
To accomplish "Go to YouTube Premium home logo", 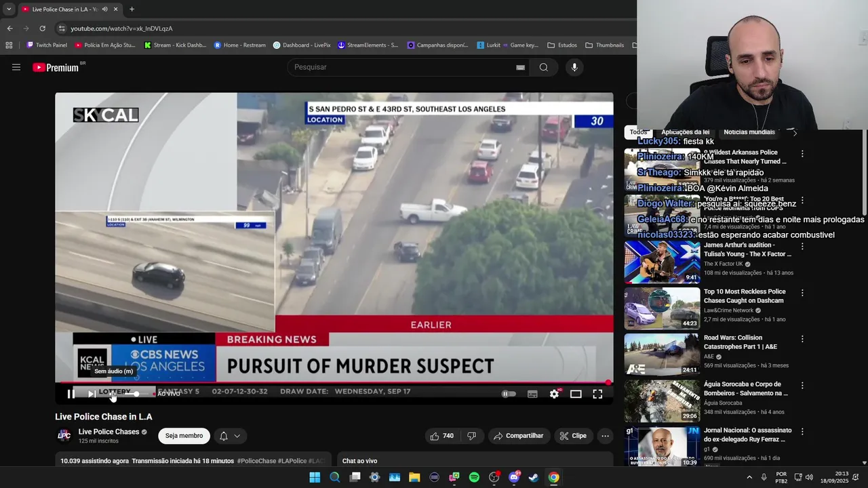I will click(56, 67).
